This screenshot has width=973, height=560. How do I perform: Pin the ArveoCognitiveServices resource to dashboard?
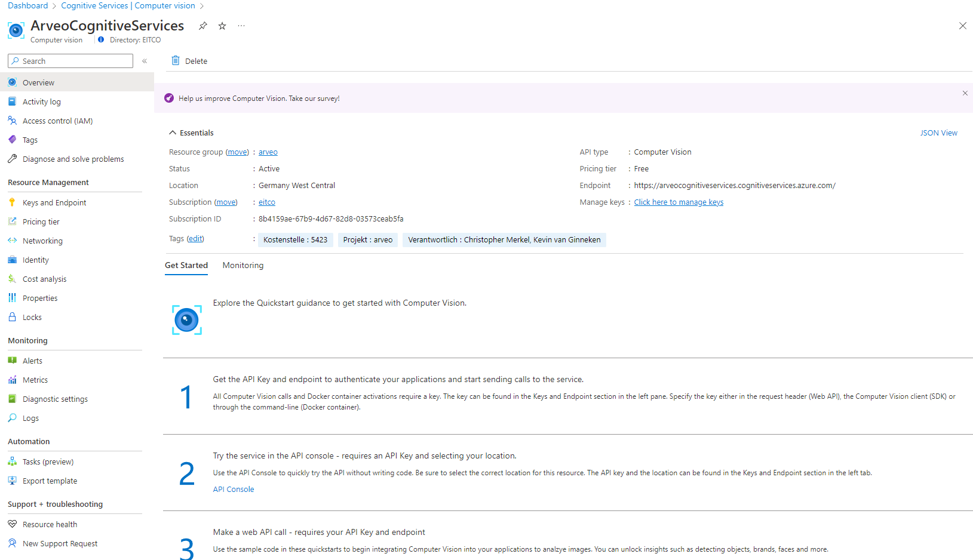[x=203, y=26]
